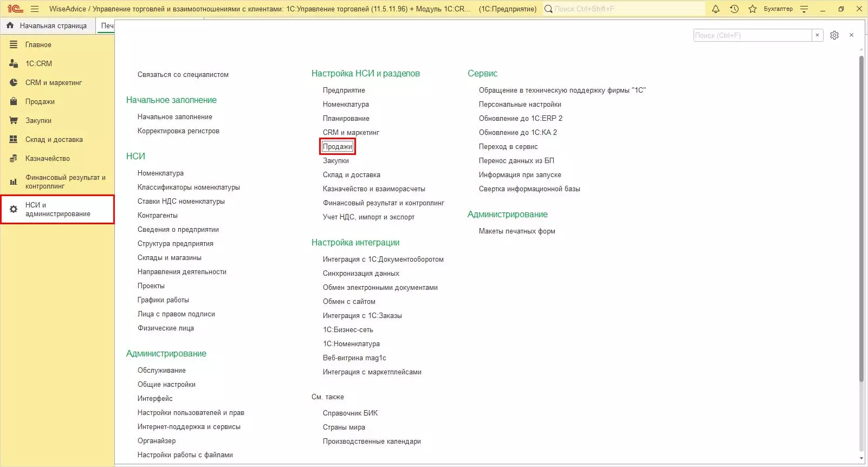The width and height of the screenshot is (868, 467).
Task: Open Общие настройки link
Action: click(166, 384)
